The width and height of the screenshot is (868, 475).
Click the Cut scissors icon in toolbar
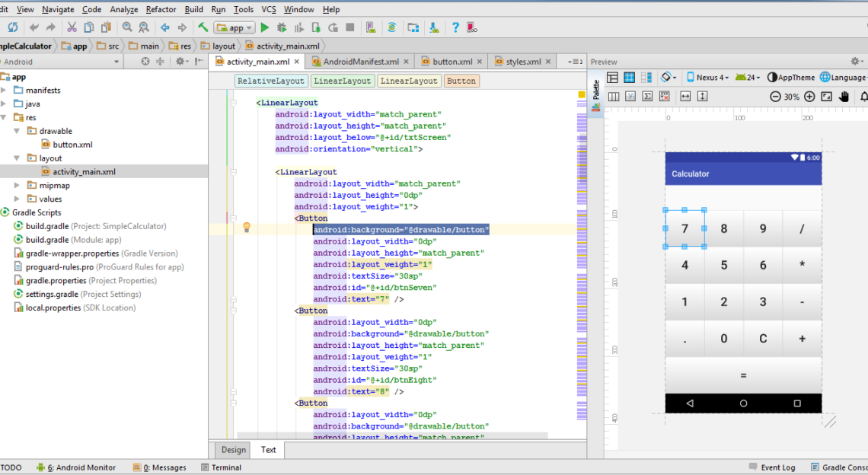[72, 27]
